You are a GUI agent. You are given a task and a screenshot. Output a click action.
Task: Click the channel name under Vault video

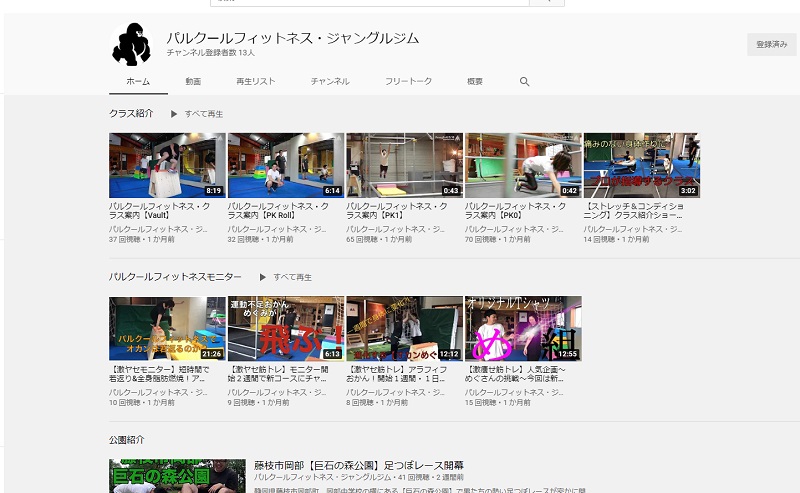pyautogui.click(x=158, y=229)
